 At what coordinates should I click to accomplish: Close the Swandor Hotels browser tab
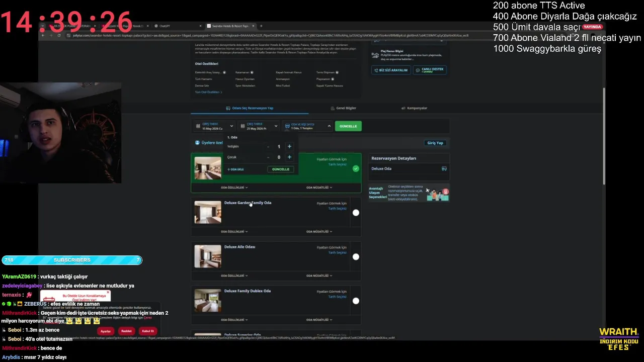pyautogui.click(x=253, y=26)
